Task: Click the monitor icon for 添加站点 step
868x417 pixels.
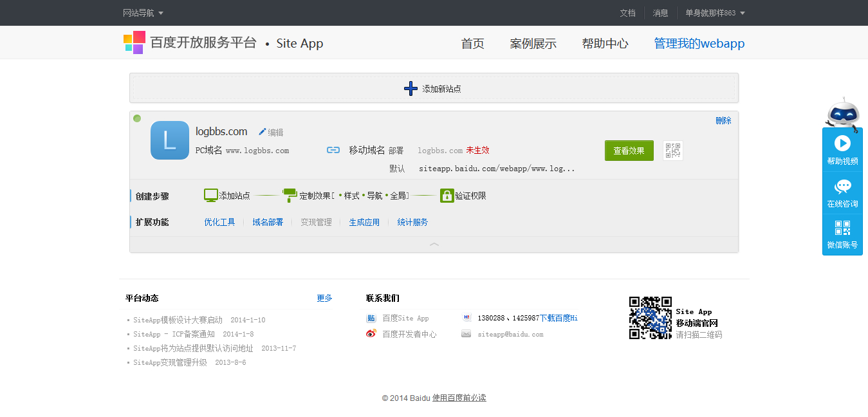Action: coord(211,196)
